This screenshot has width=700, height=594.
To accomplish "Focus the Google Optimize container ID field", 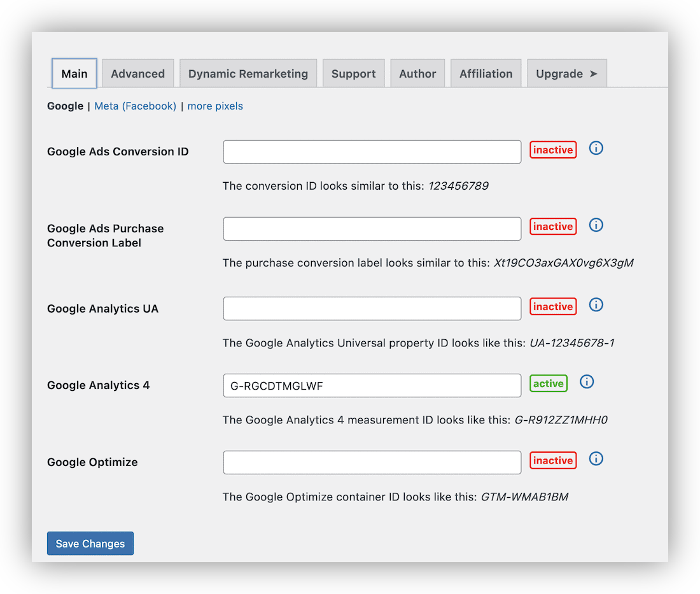I will [372, 463].
